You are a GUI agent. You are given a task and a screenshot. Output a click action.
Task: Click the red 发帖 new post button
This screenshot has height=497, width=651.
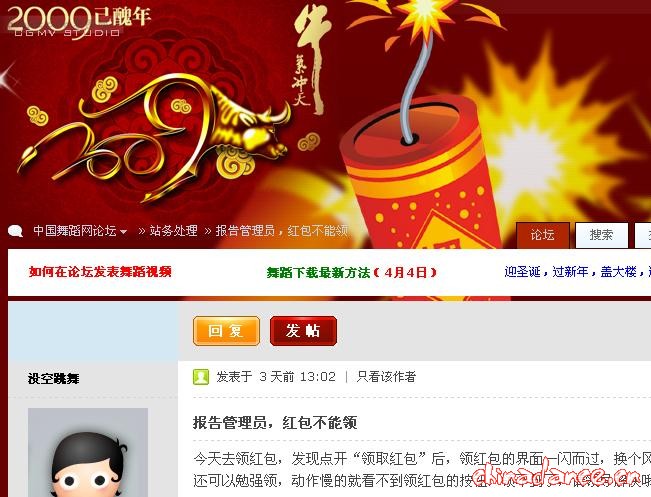click(303, 331)
